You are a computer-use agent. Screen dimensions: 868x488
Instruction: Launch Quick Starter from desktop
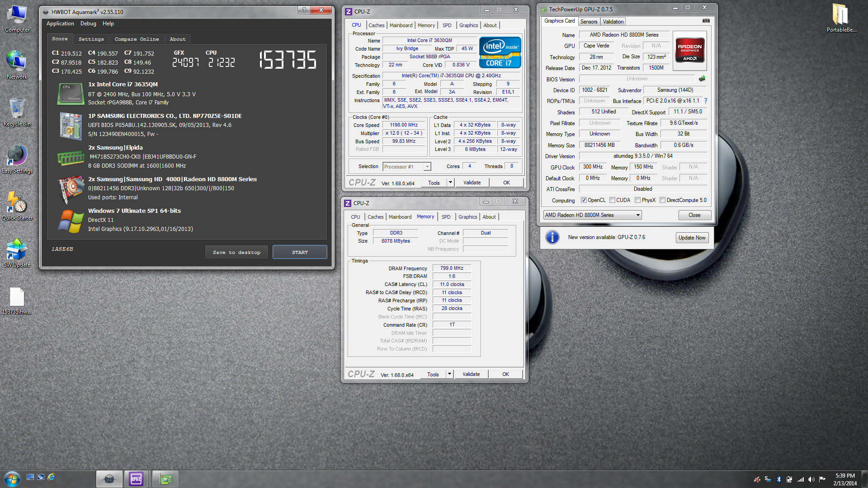[17, 206]
